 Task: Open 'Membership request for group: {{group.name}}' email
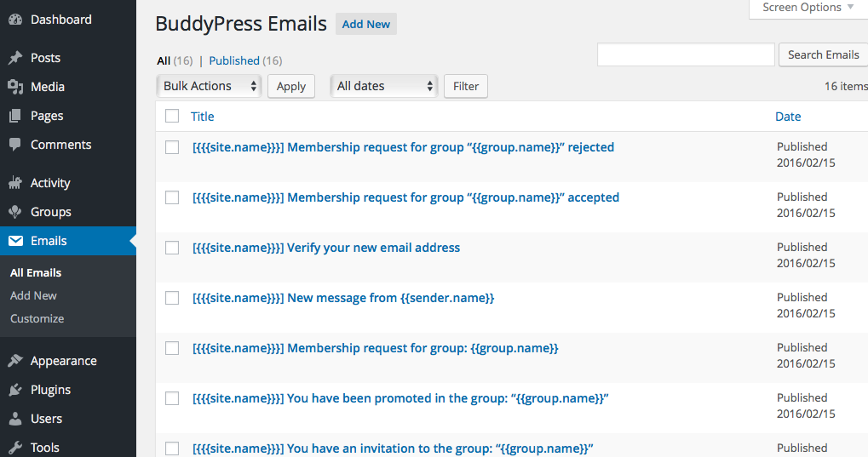376,348
